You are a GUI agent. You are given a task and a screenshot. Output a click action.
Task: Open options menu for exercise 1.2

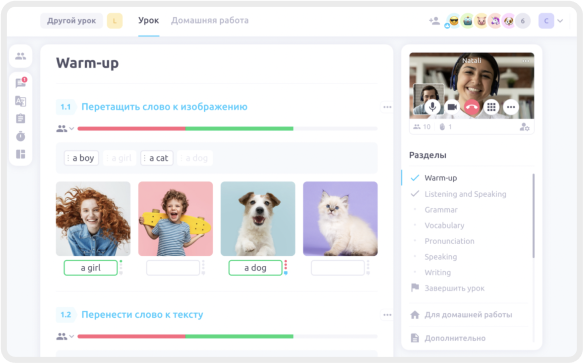coord(387,315)
